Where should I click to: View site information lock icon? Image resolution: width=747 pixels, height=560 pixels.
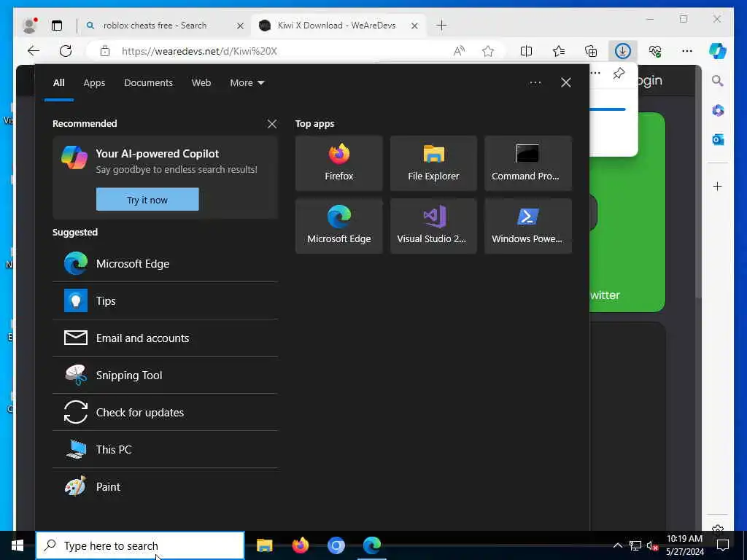click(105, 51)
